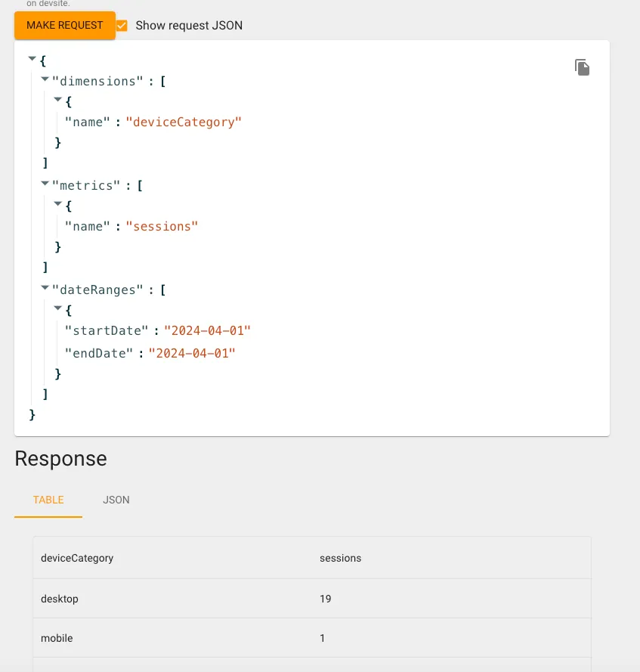The width and height of the screenshot is (640, 672).
Task: Collapse the "metrics" array
Action: point(45,183)
